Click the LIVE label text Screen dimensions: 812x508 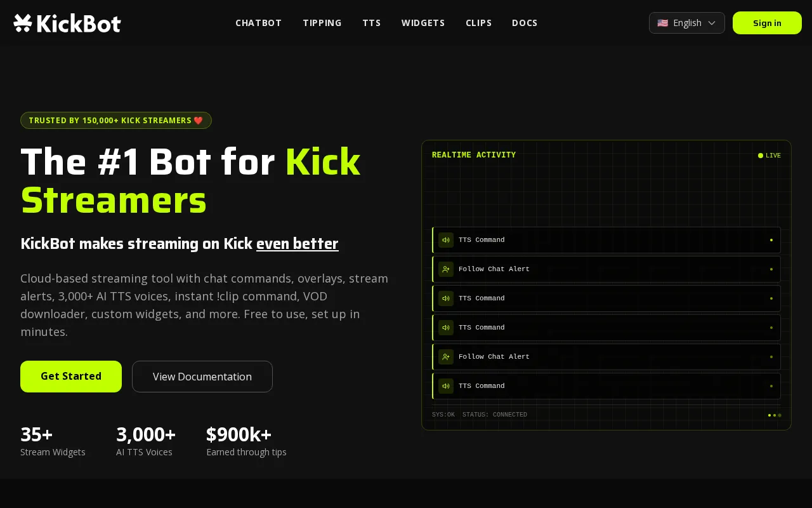coord(773,156)
